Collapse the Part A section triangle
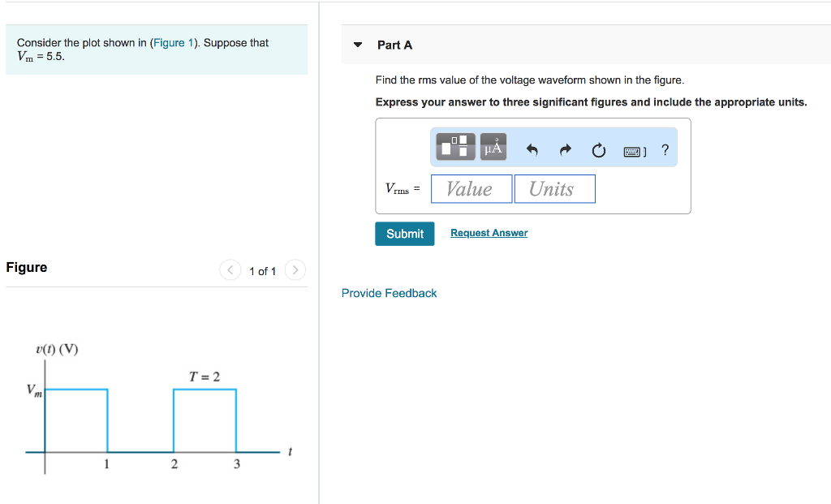 [358, 45]
